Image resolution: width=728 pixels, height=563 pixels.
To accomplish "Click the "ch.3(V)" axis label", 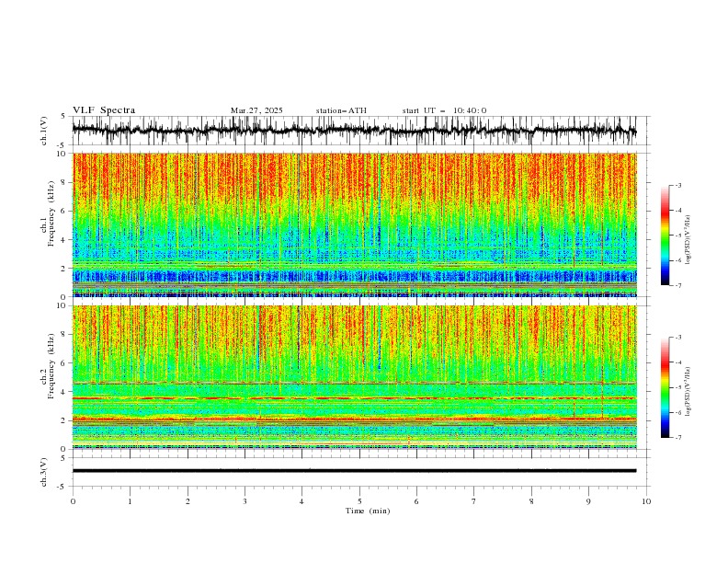I will pos(44,472).
